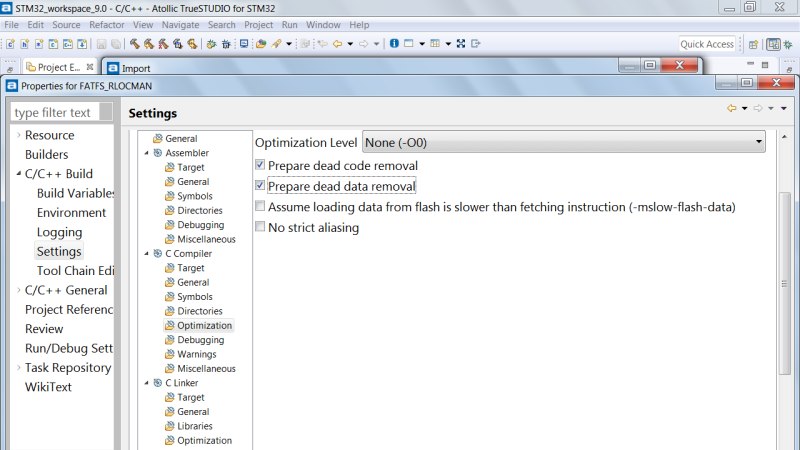The height and width of the screenshot is (450, 800).
Task: Open back-history dropdown in Settings header
Action: coord(744,108)
